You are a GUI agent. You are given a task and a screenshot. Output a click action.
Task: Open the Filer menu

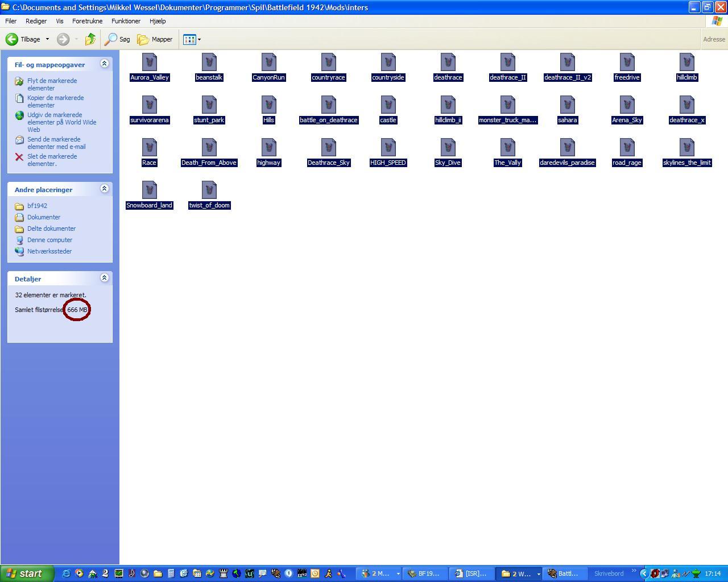pyautogui.click(x=11, y=21)
